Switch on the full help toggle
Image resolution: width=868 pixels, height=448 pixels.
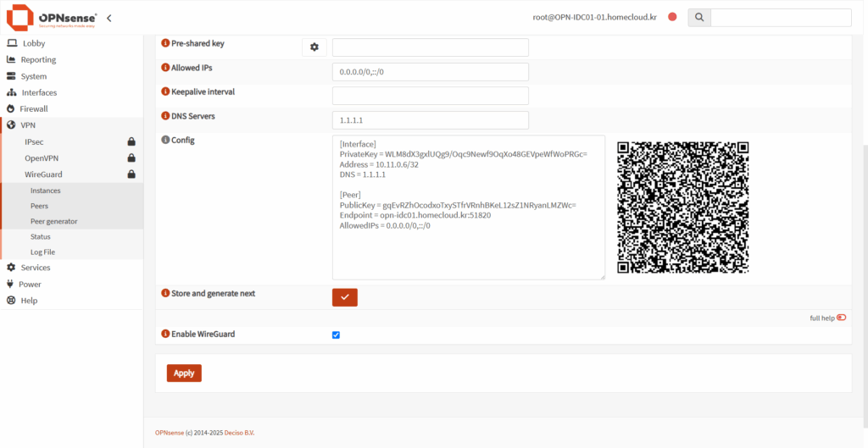pos(841,318)
